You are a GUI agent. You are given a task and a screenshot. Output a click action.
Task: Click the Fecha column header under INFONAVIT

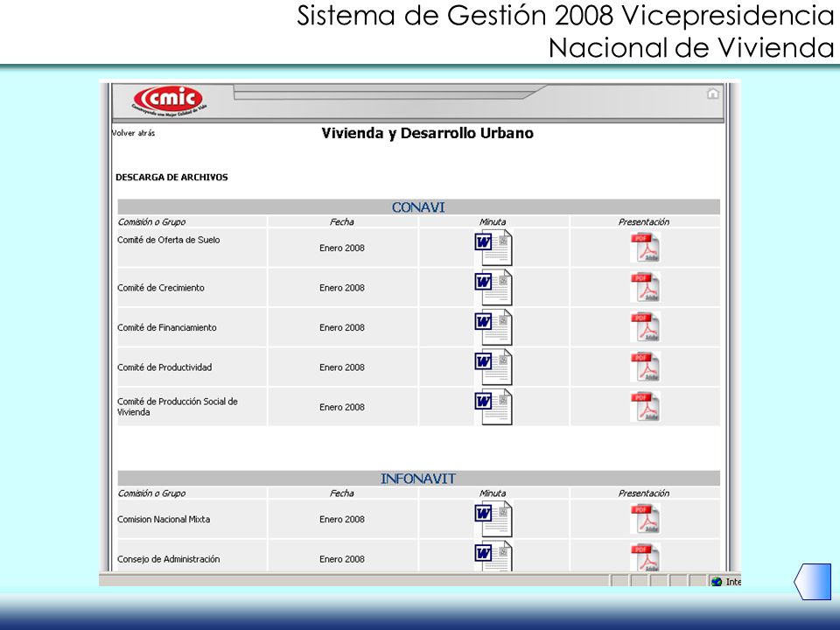pos(342,493)
